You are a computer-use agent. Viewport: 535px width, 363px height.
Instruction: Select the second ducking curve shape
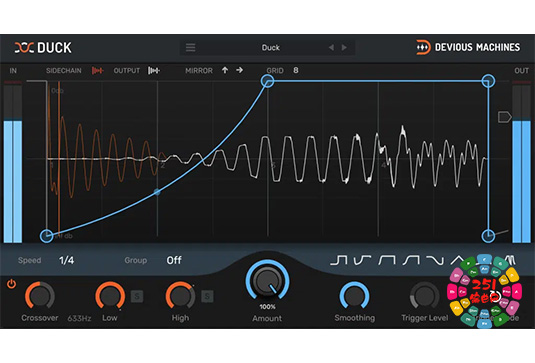[362, 260]
